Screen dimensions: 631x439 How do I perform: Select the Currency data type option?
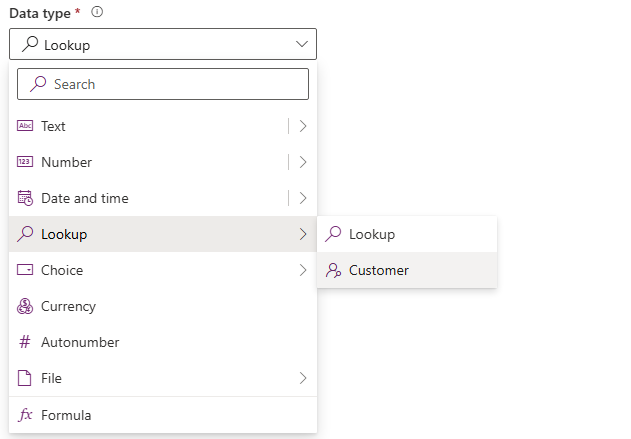pos(68,306)
